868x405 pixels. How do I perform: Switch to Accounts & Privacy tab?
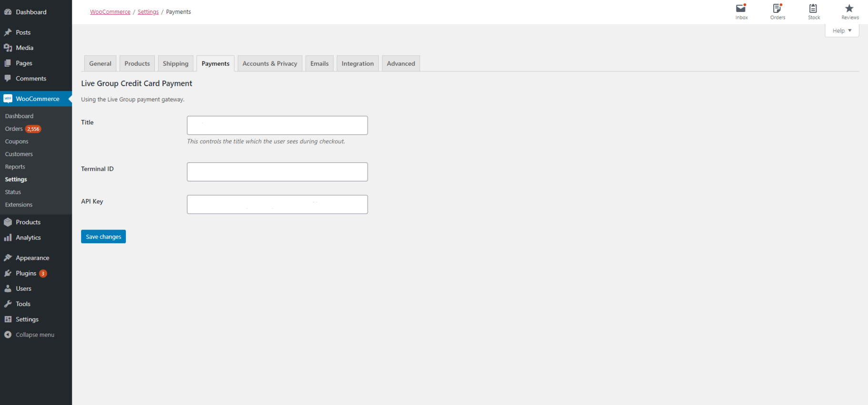pos(270,63)
